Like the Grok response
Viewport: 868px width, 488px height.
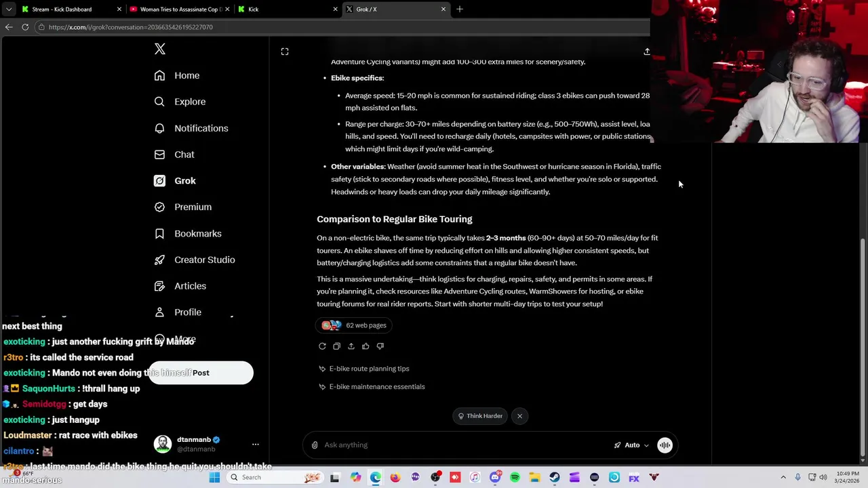click(x=366, y=346)
